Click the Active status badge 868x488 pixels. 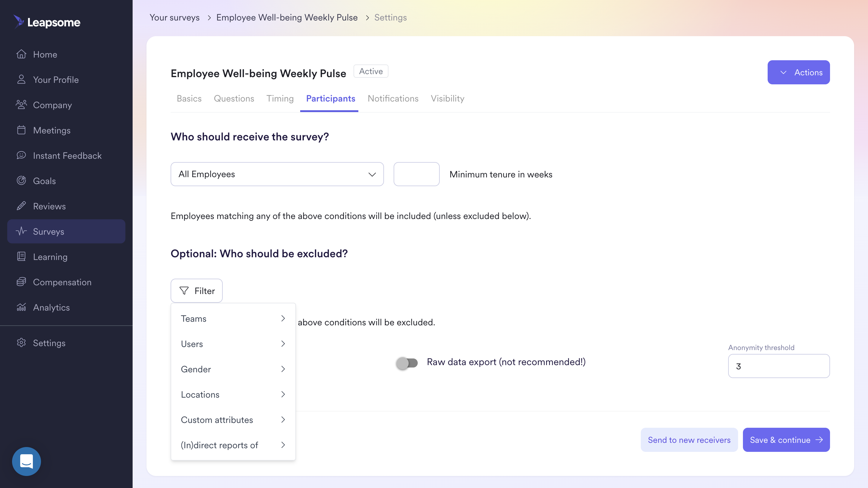click(x=371, y=71)
